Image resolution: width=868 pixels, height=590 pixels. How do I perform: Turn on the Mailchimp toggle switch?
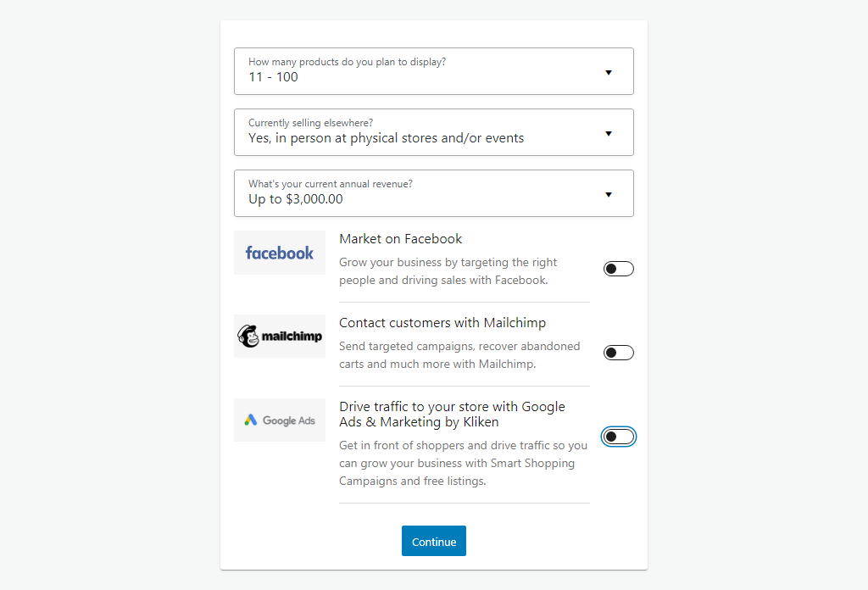[x=618, y=353]
